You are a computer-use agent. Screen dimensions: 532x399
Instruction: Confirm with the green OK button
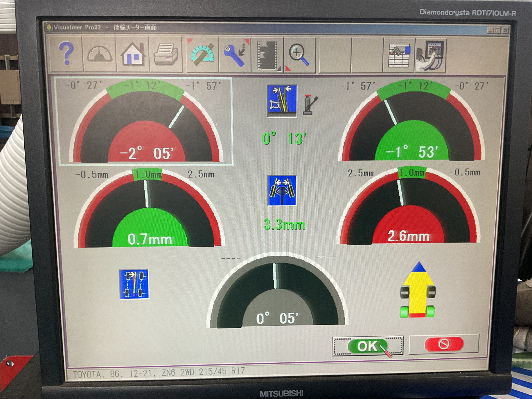368,346
